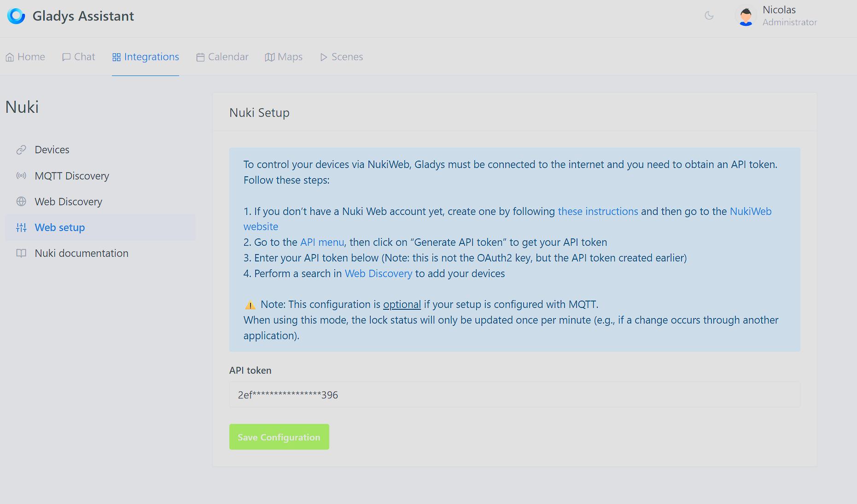
Task: Toggle dark mode with the moon icon
Action: 709,16
